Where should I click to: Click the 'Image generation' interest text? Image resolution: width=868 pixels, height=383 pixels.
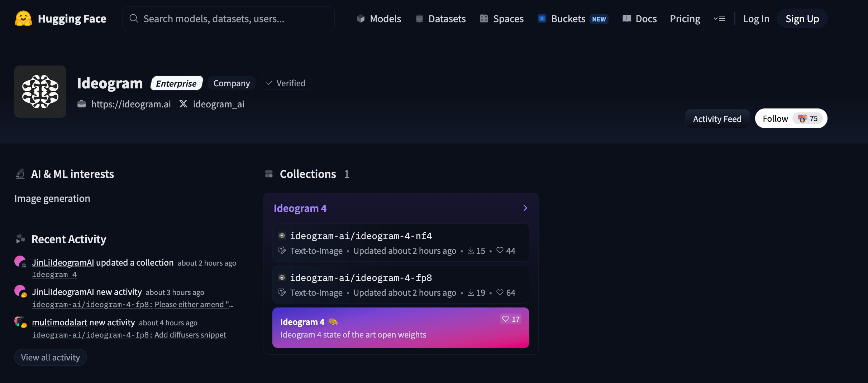52,198
